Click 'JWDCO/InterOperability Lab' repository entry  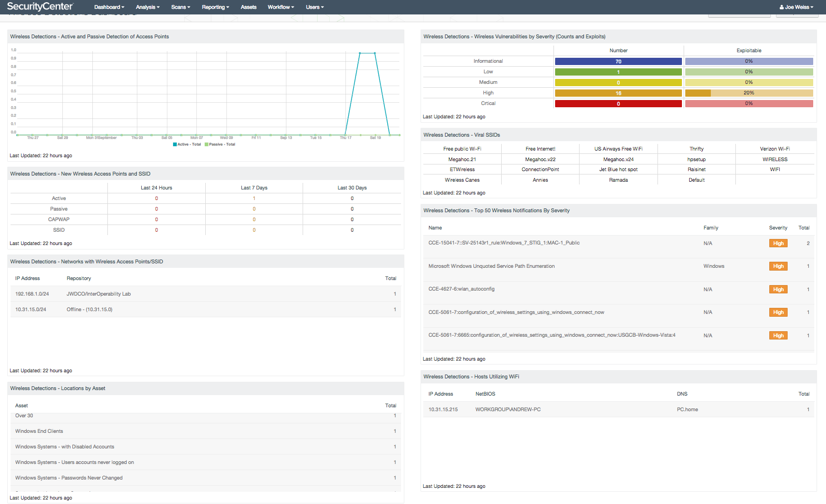point(98,294)
